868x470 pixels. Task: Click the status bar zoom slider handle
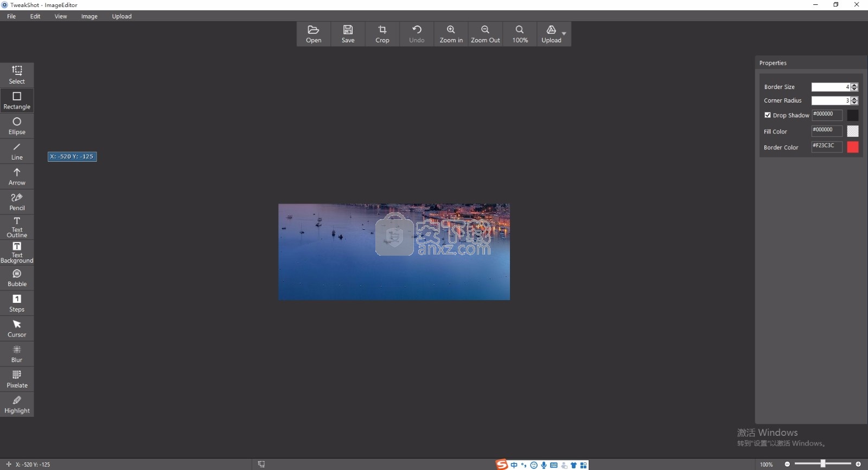(823, 463)
